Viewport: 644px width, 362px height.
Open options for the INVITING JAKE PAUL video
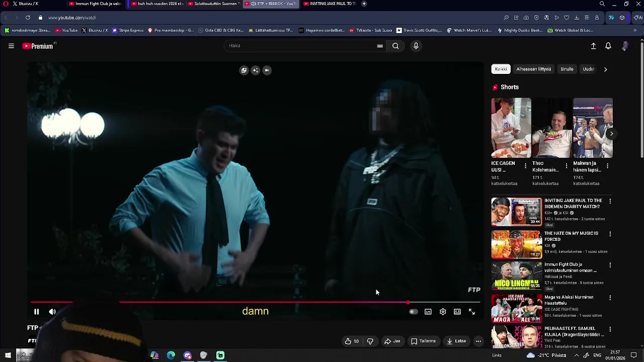point(610,201)
